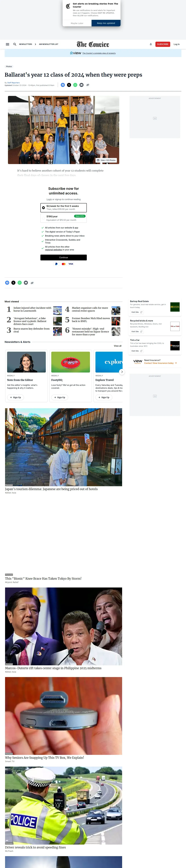Viewport: 186px width, 868px height.
Task: Open Burra snares key defender story
Action: (32, 330)
